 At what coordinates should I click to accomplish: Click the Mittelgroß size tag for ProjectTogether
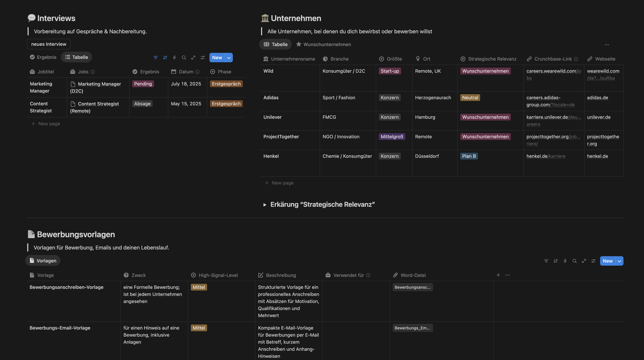[392, 136]
